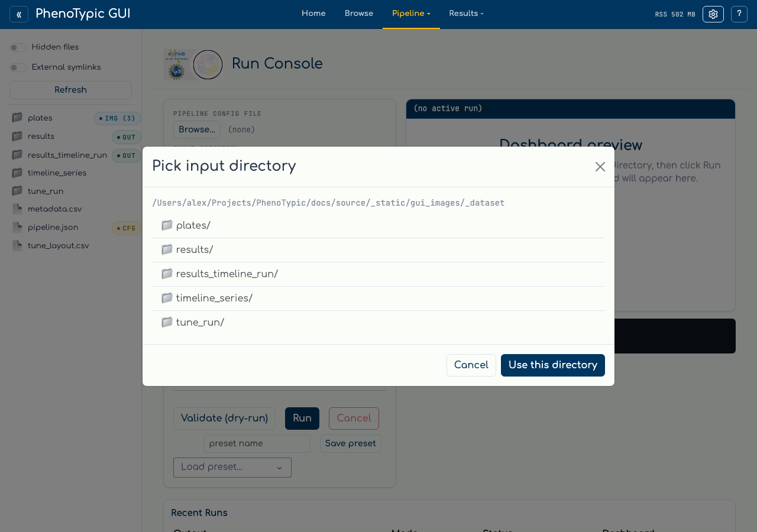Screen dimensions: 757x532
Task: Click PhenoTypic GUI title
Action: [83, 14]
